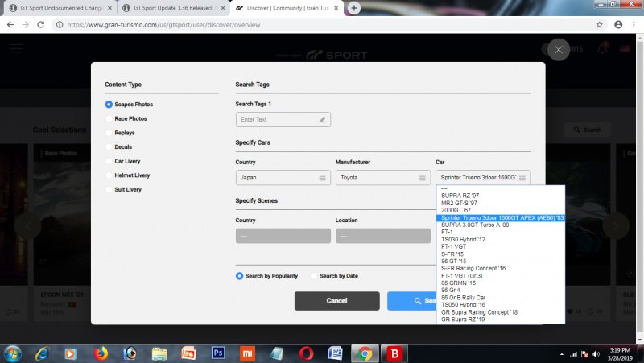This screenshot has height=363, width=644.
Task: Bookmark this page with star icon
Action: point(599,25)
